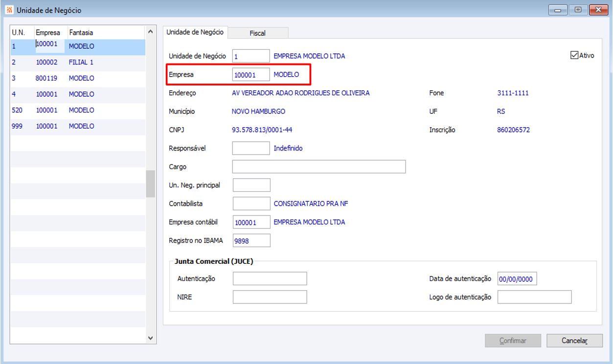This screenshot has width=613, height=364.
Task: Click the application icon in title bar
Action: [x=9, y=10]
